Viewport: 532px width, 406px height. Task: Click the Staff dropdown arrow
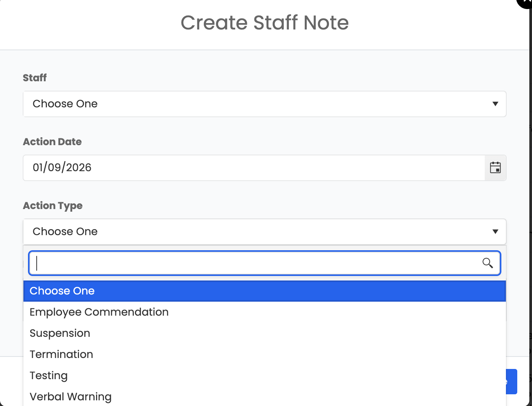click(x=495, y=104)
